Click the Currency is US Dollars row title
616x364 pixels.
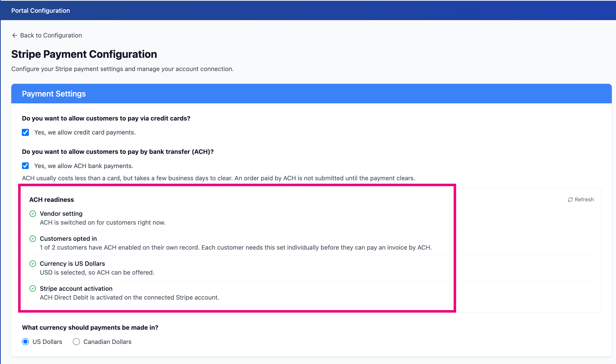click(x=72, y=264)
